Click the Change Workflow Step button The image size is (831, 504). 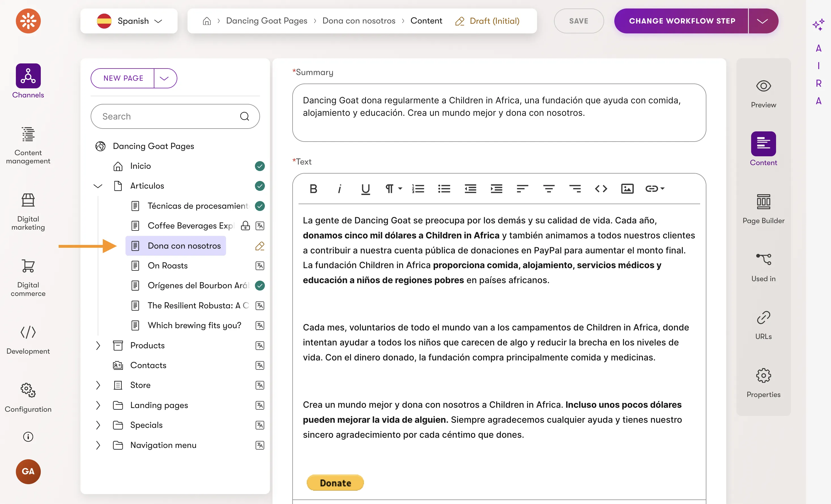point(681,21)
